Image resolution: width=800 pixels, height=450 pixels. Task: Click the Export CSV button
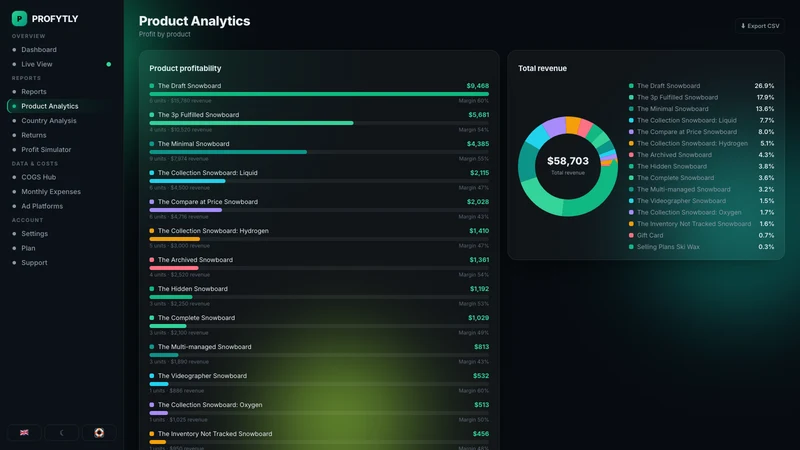pos(760,26)
